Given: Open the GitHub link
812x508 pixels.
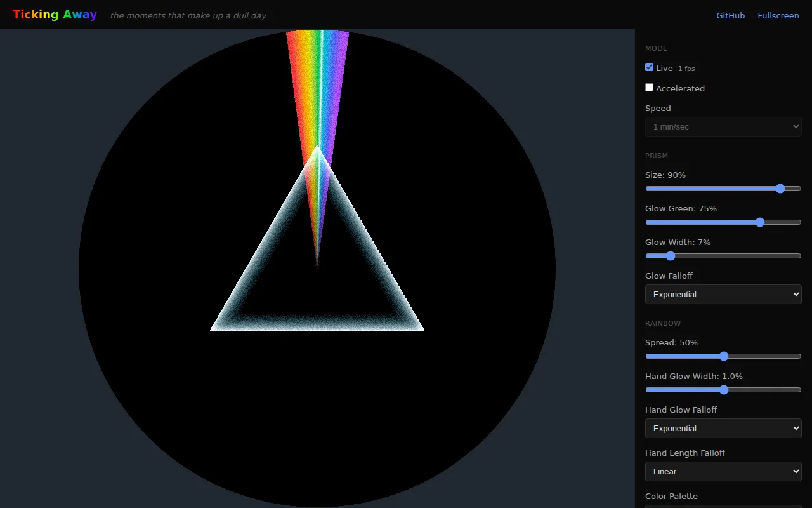Looking at the screenshot, I should [730, 15].
